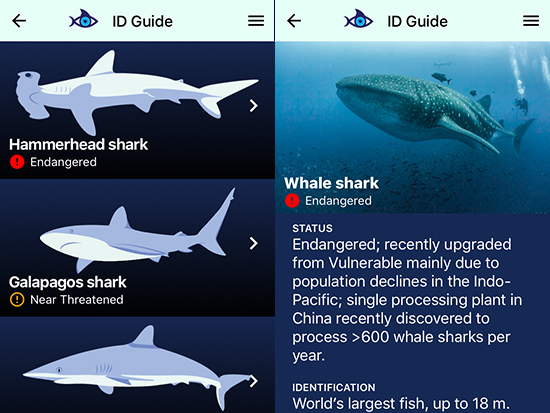The height and width of the screenshot is (413, 550).
Task: Go back using right screen arrow
Action: point(294,21)
